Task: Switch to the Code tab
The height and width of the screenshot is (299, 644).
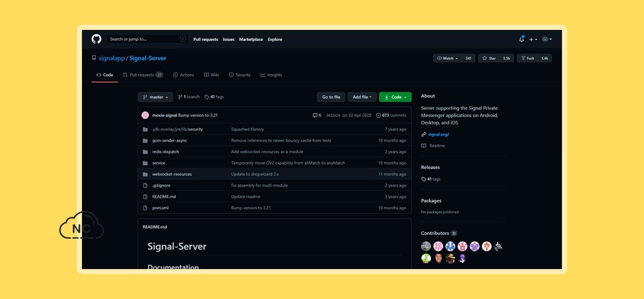Action: coord(105,75)
